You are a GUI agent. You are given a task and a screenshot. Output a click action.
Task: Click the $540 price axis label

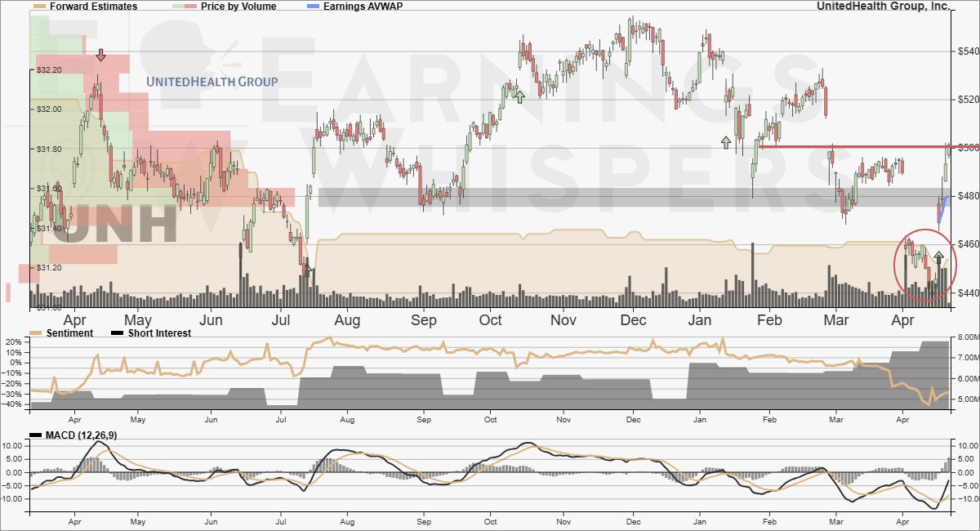pos(967,51)
